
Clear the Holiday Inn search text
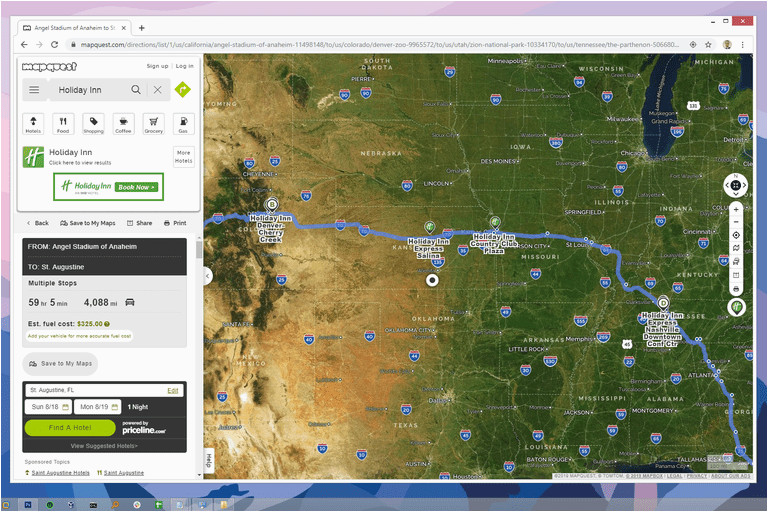tap(157, 90)
